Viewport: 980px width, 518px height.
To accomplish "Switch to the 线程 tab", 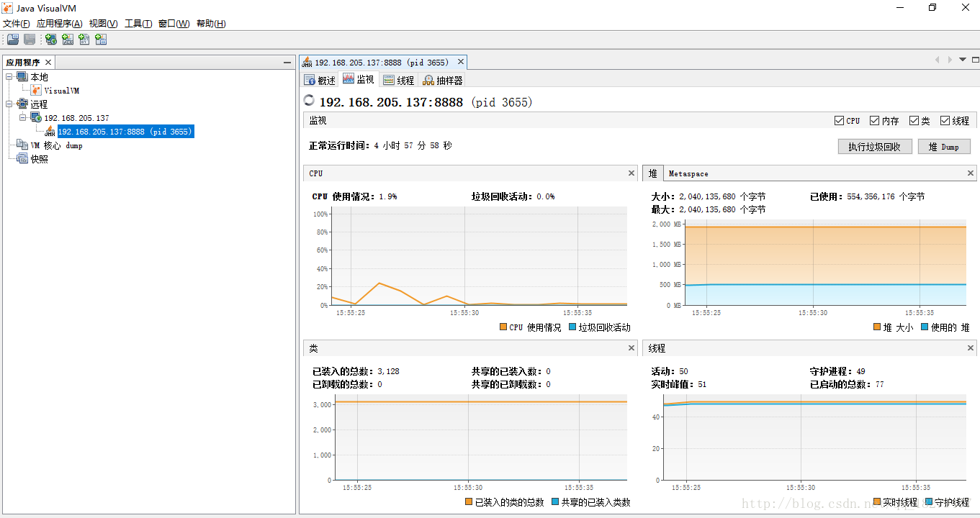I will click(399, 80).
